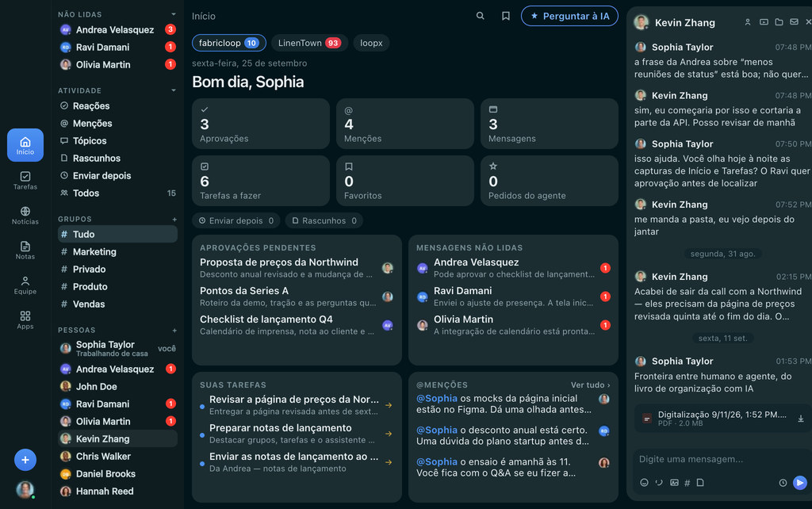Image resolution: width=812 pixels, height=509 pixels.
Task: Click the Perguntar à IA button
Action: click(569, 16)
